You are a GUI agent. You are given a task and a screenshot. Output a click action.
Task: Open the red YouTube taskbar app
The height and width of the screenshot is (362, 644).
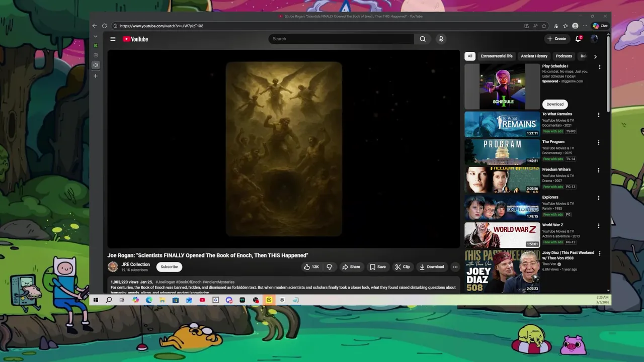point(202,300)
